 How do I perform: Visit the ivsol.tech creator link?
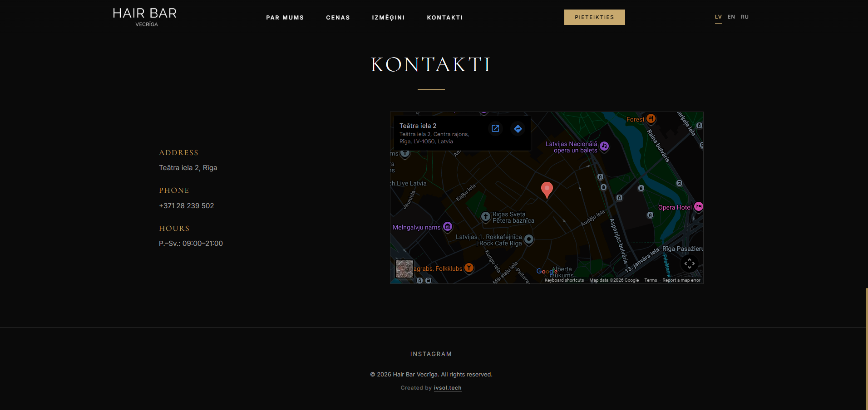tap(448, 388)
